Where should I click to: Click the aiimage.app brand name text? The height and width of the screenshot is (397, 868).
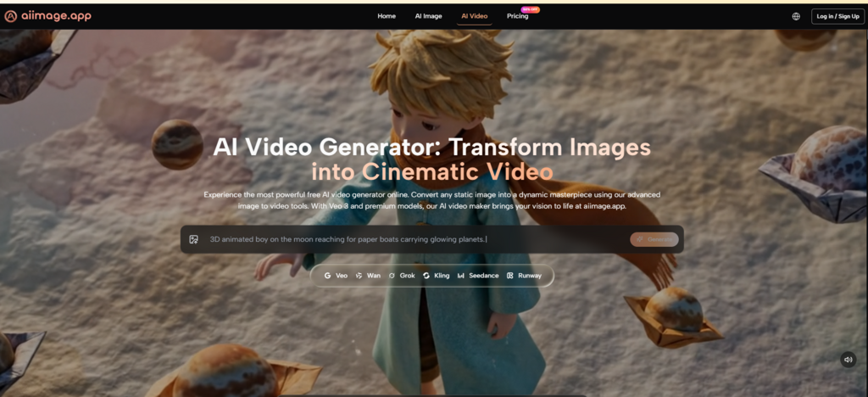(57, 16)
